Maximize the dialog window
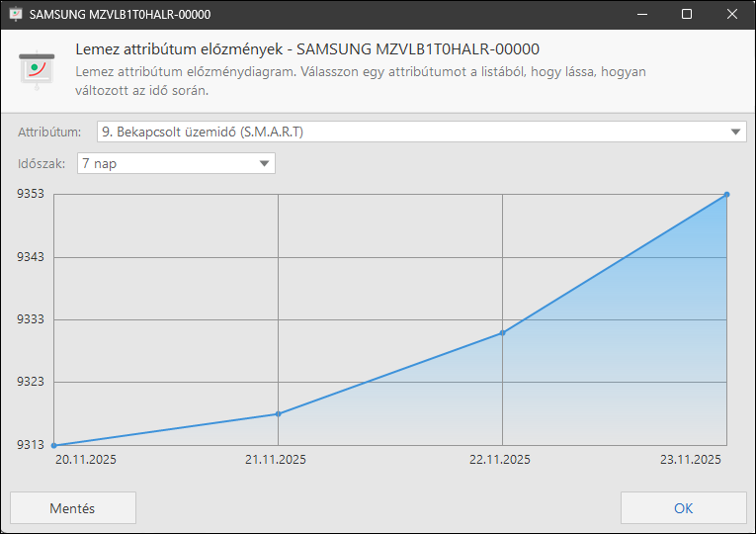This screenshot has height=534, width=756. 687,15
